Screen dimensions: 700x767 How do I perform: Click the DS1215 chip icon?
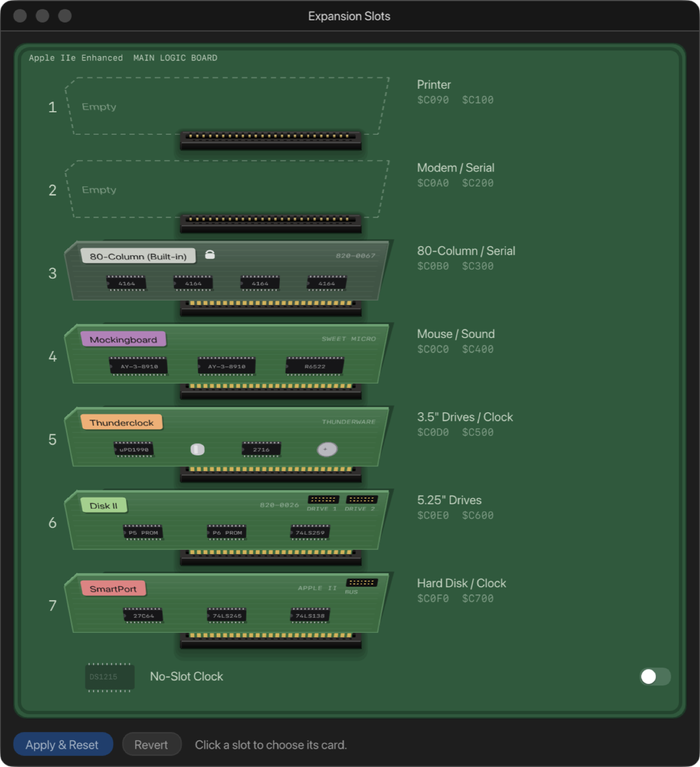point(110,677)
